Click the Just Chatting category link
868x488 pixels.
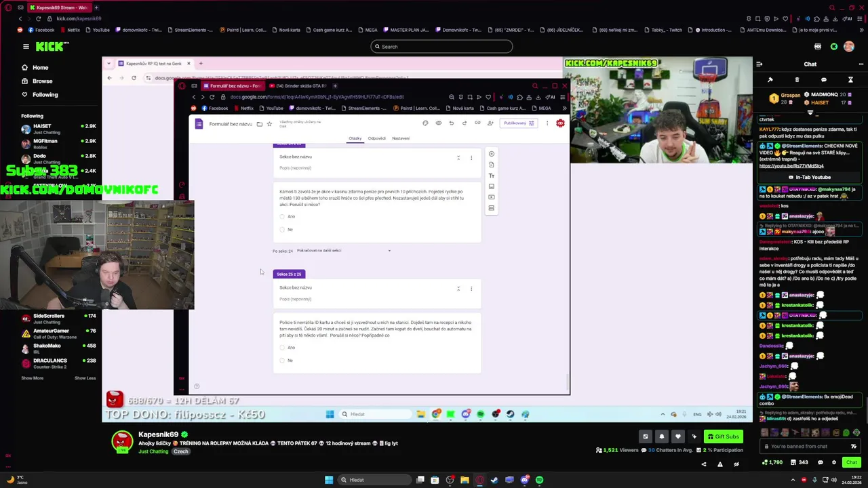point(153,451)
